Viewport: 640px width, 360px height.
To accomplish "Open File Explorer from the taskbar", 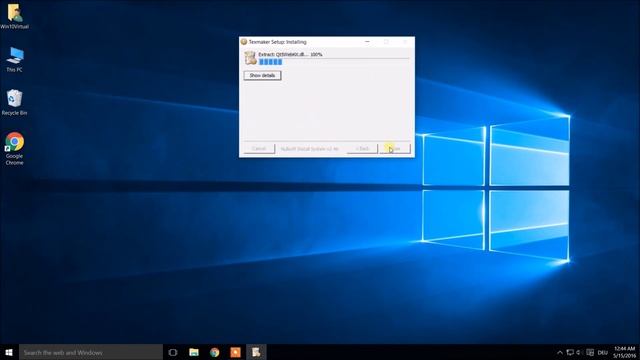I will [194, 352].
